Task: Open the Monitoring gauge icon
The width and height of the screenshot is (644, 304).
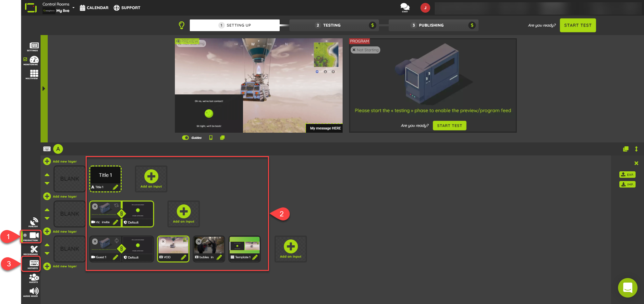Action: point(34,60)
